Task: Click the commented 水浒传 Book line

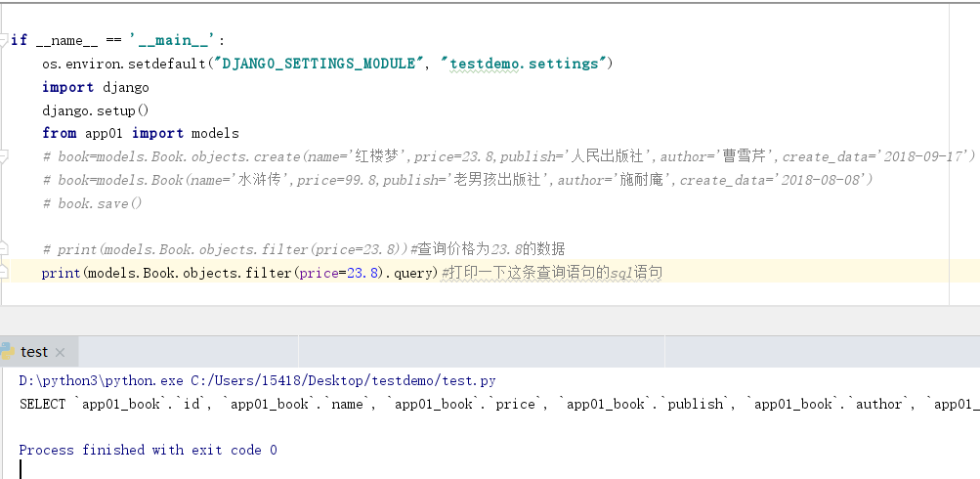Action: coord(457,180)
